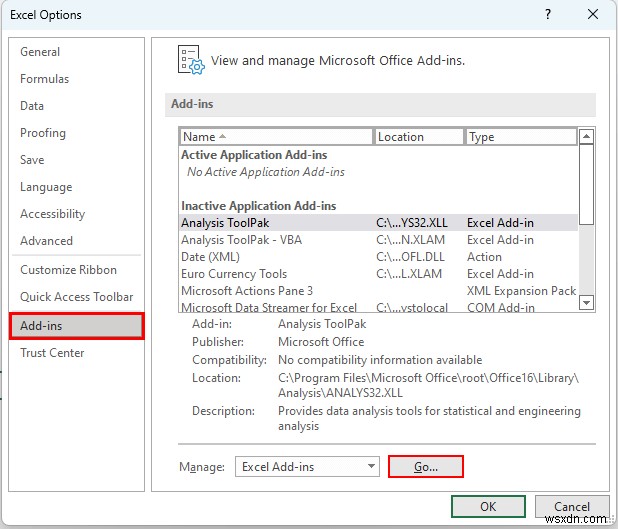
Task: Select Microsoft Actions Pane 3 row
Action: tap(378, 291)
